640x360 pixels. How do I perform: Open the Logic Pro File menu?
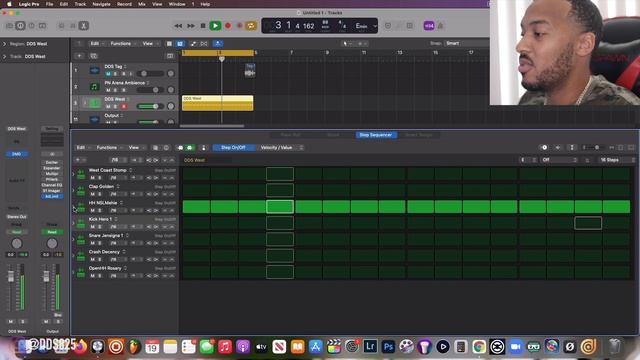(x=49, y=4)
